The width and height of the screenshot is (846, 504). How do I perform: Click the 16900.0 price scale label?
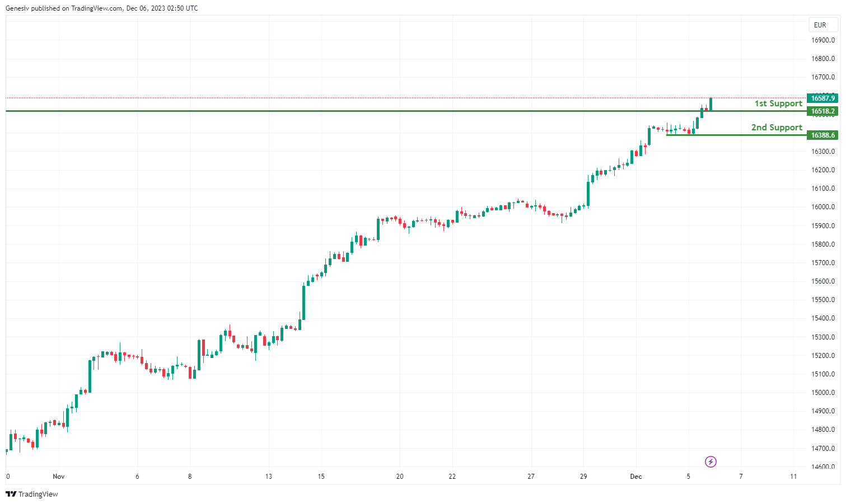[823, 40]
